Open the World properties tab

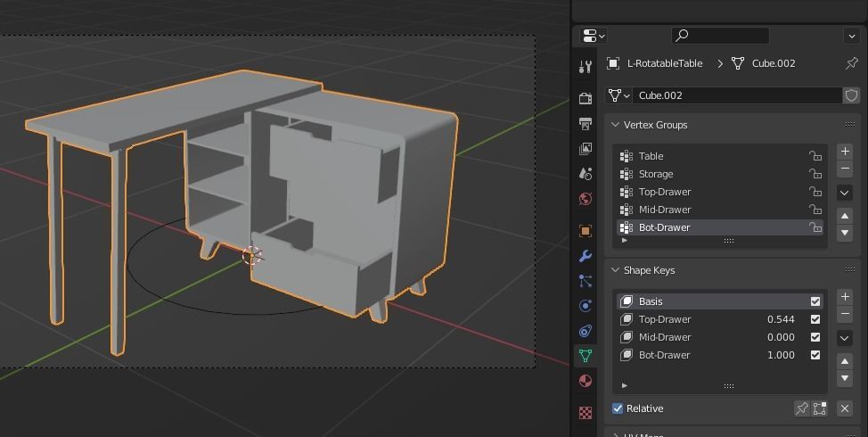tap(585, 199)
